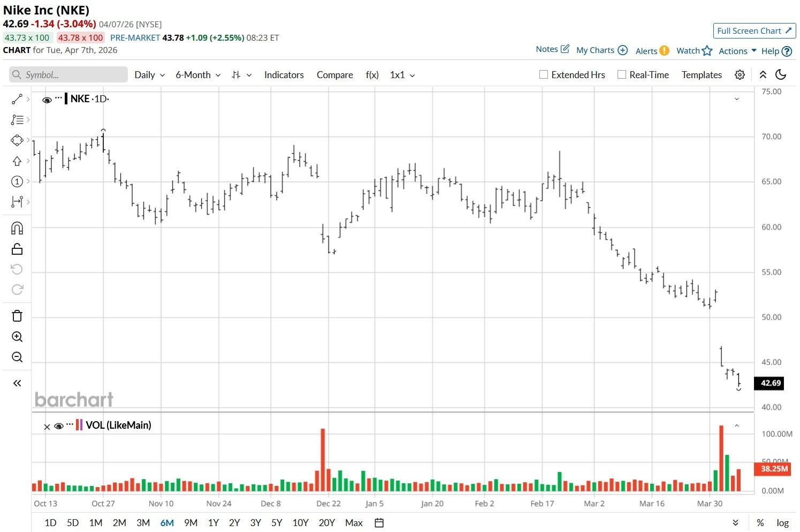This screenshot has height=532, width=800.
Task: Select the Max range tab
Action: coord(354,523)
